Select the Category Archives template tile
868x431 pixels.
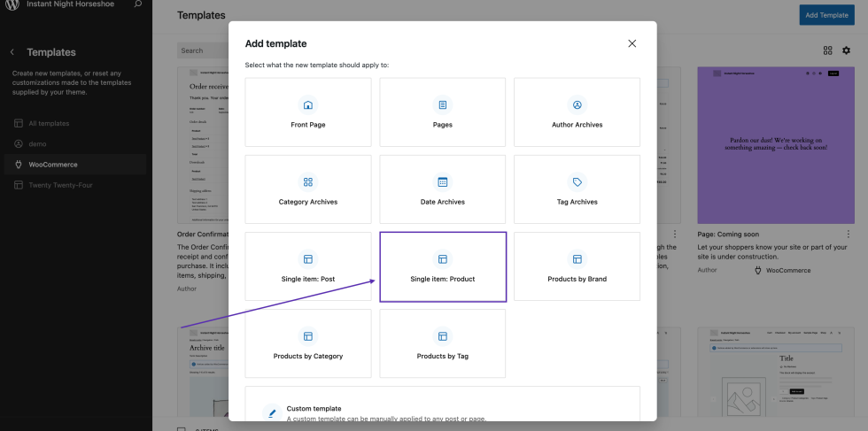(x=308, y=189)
